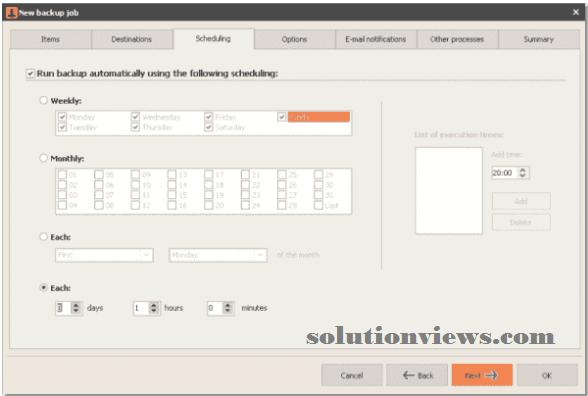588x396 pixels.
Task: Select the Weekly radio button
Action: point(44,100)
